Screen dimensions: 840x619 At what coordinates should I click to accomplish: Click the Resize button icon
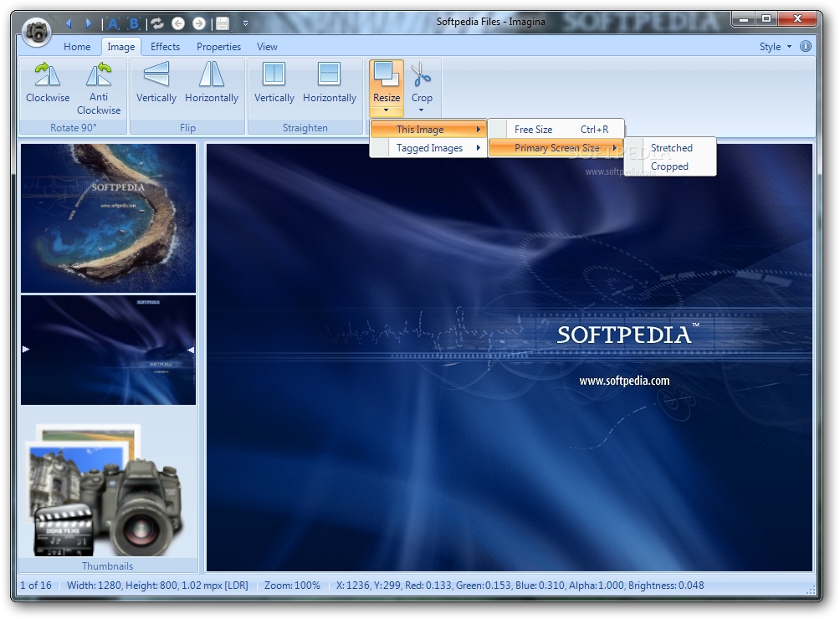click(387, 74)
